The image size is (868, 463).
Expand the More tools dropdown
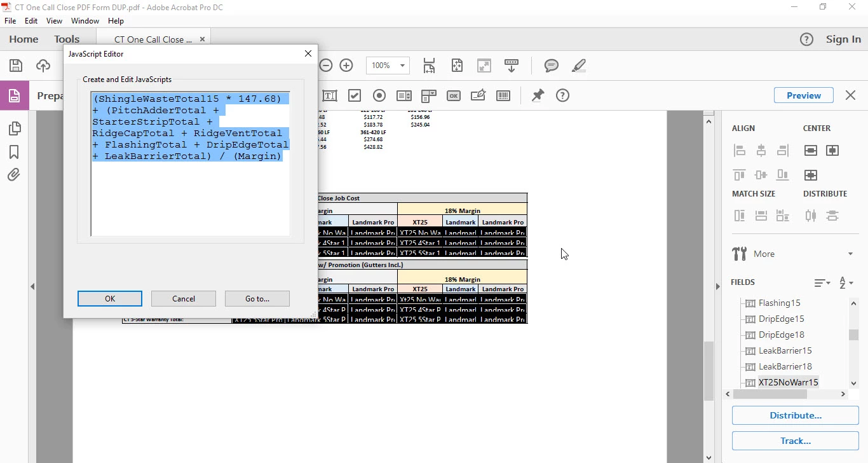850,254
